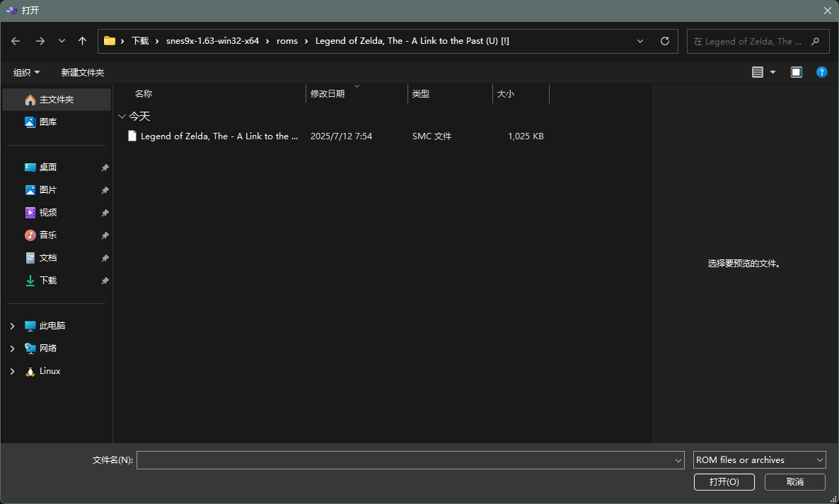Expand the 此电脑 tree node

[12, 326]
